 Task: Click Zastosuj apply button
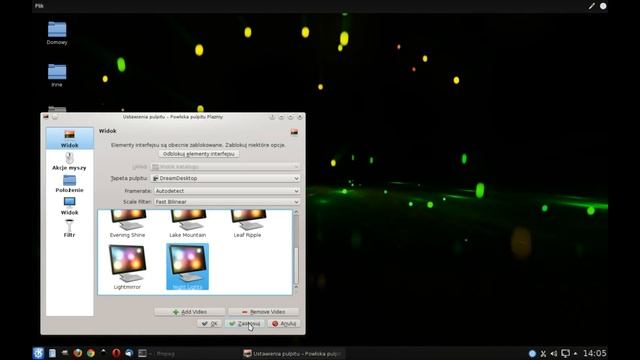[244, 323]
